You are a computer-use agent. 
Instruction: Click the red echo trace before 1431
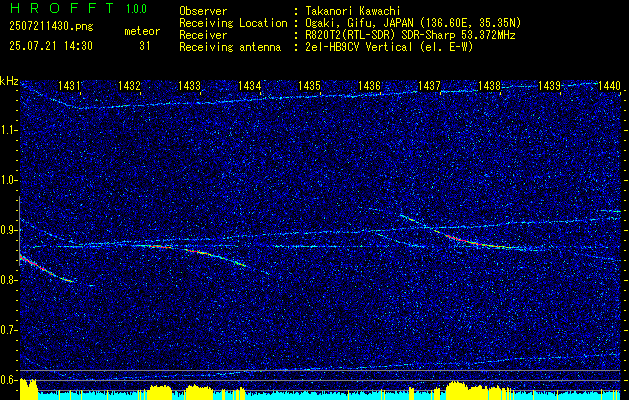click(46, 268)
